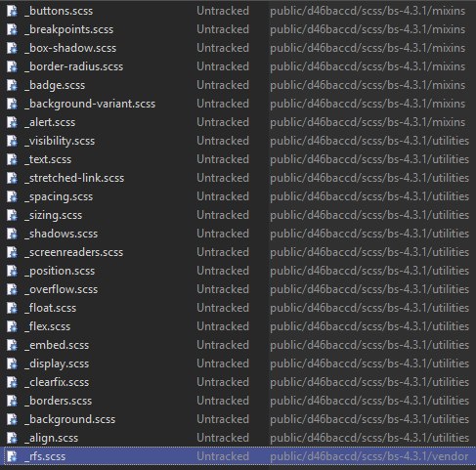
Task: Click the file icon beside _background-variant.scss
Action: (12, 104)
